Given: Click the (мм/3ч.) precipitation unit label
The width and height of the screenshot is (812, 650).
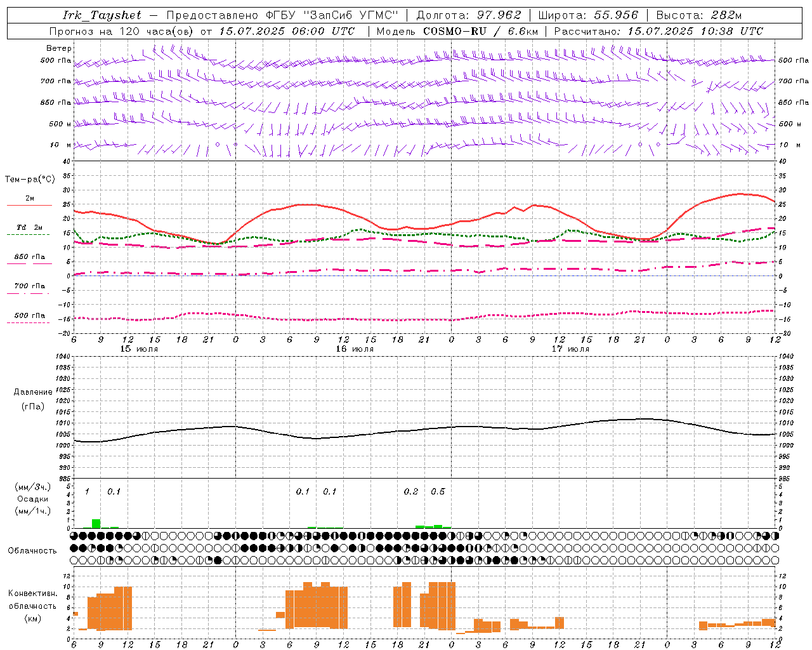Looking at the screenshot, I should click(x=33, y=487).
